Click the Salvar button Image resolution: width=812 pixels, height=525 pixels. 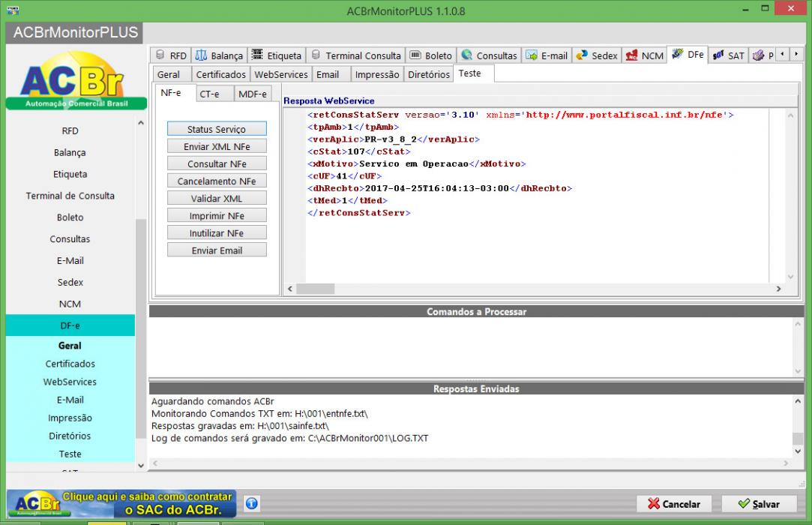click(760, 504)
